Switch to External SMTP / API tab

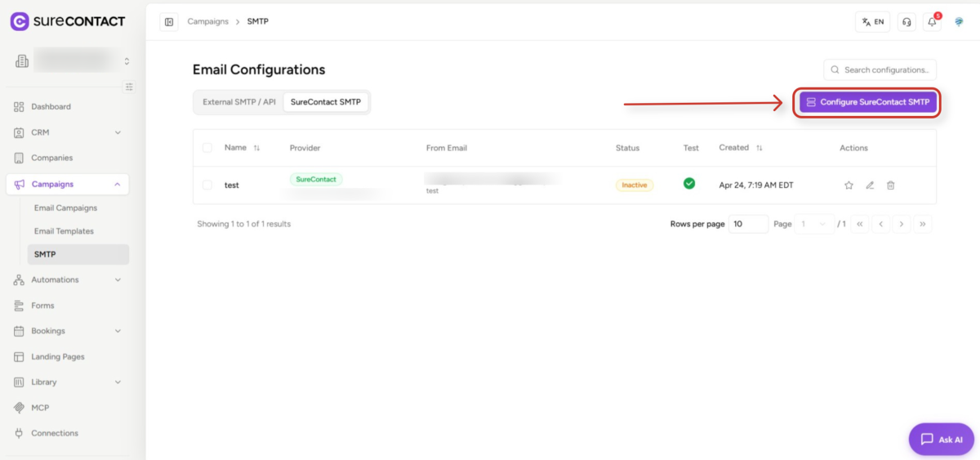tap(239, 102)
